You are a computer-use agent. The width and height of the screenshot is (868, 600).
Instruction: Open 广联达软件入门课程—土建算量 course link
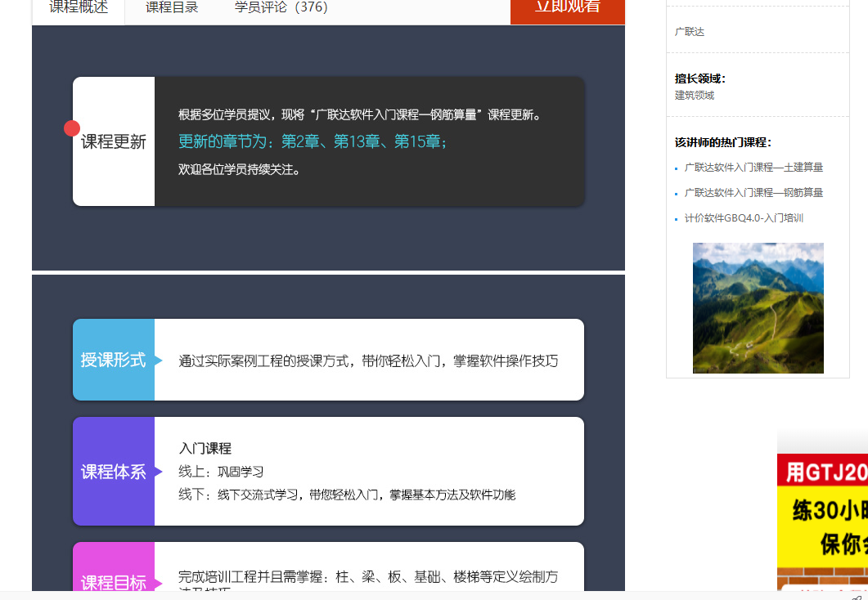click(x=753, y=167)
